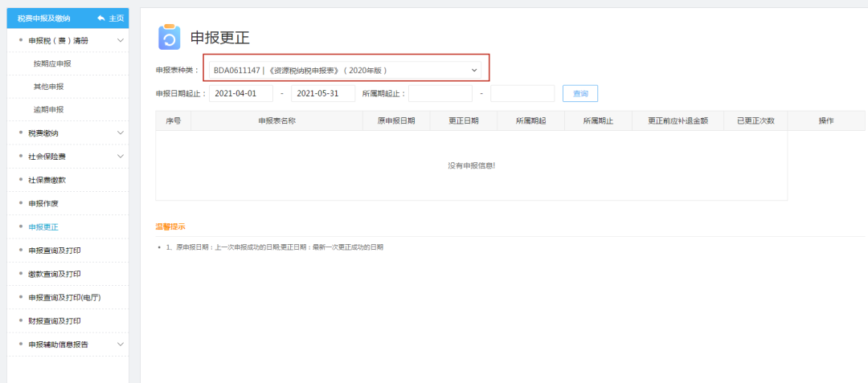Expand the 税费缴纳 chevron

tap(121, 133)
